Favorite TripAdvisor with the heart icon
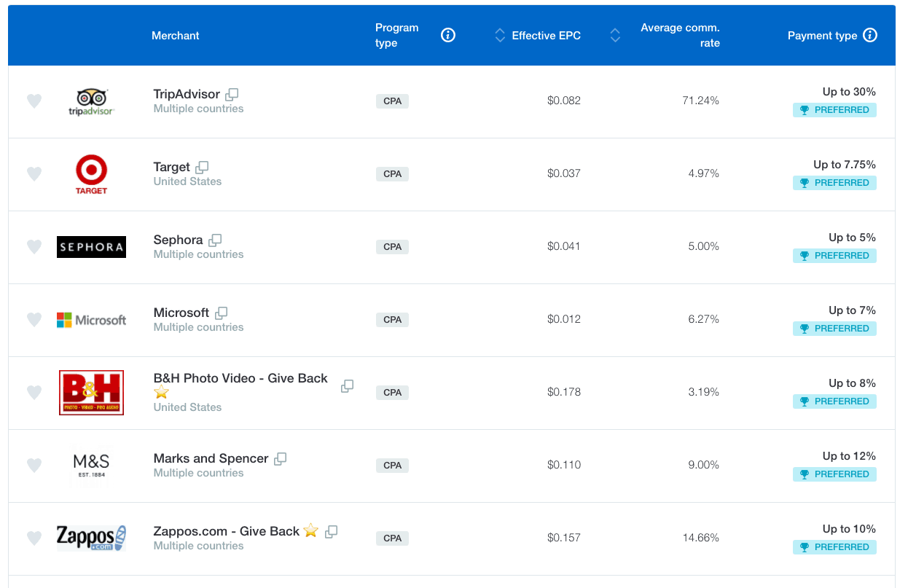The height and width of the screenshot is (588, 908). tap(34, 101)
